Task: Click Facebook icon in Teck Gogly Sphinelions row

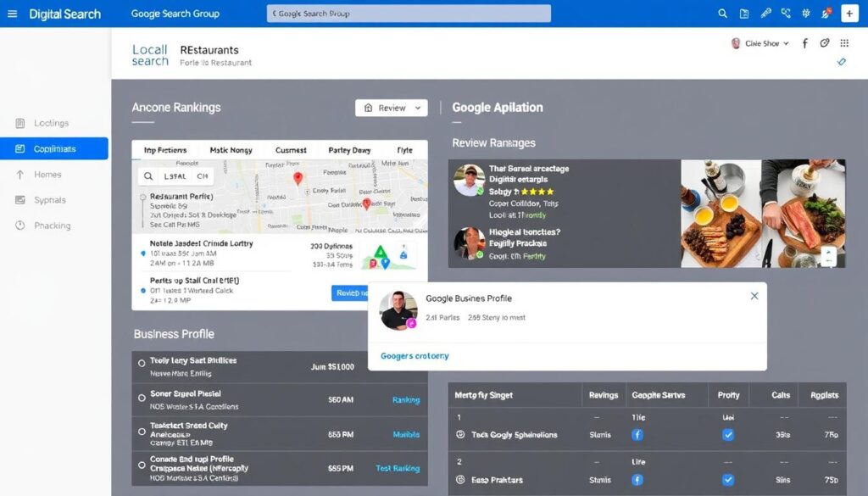Action: pyautogui.click(x=637, y=435)
